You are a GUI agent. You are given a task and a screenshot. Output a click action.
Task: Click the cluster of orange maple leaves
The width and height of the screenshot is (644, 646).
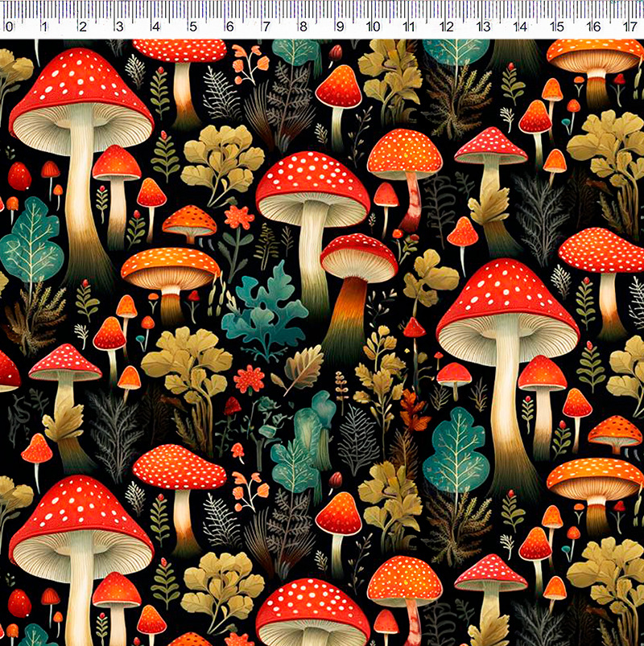coord(414,410)
